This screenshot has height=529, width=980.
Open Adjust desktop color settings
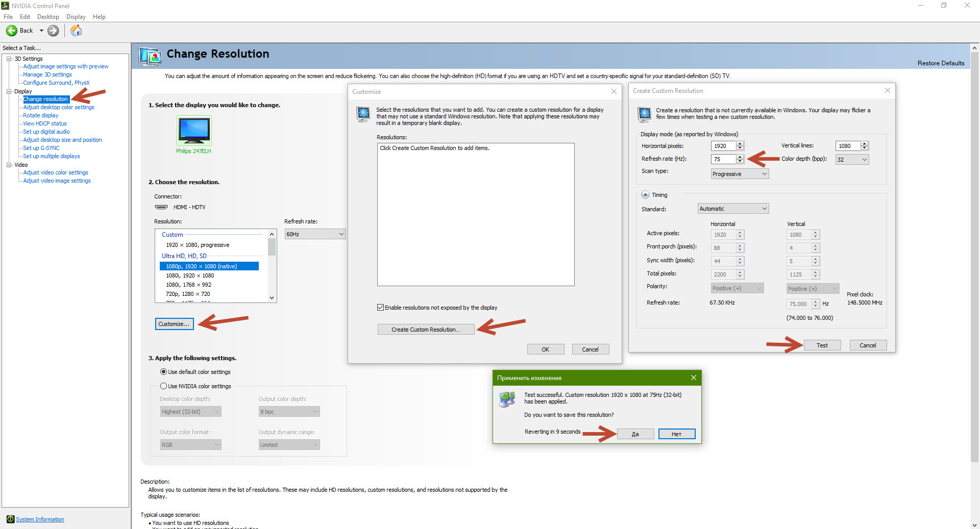pyautogui.click(x=59, y=107)
